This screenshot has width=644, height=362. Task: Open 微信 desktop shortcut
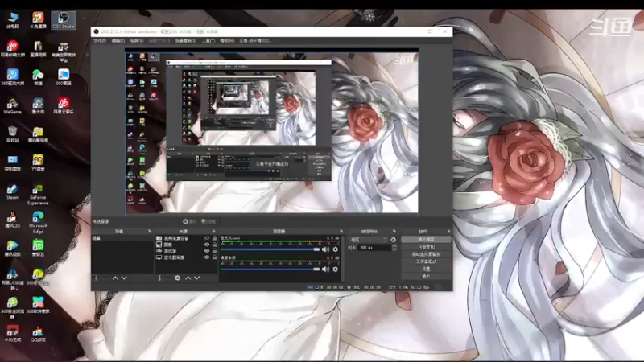38,77
